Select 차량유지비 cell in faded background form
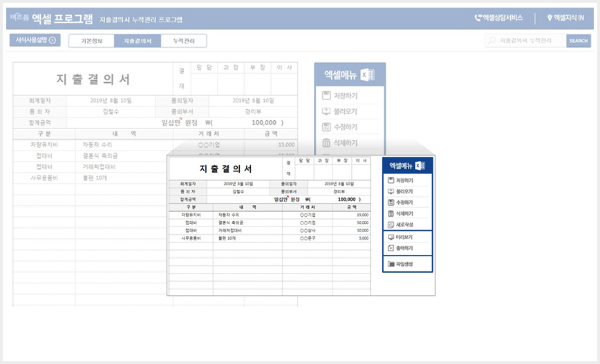 (x=44, y=145)
